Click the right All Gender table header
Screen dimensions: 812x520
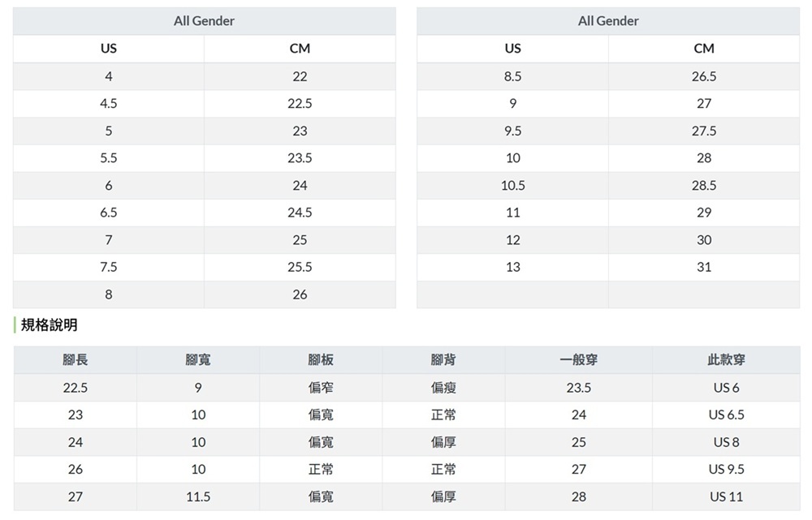(x=608, y=21)
